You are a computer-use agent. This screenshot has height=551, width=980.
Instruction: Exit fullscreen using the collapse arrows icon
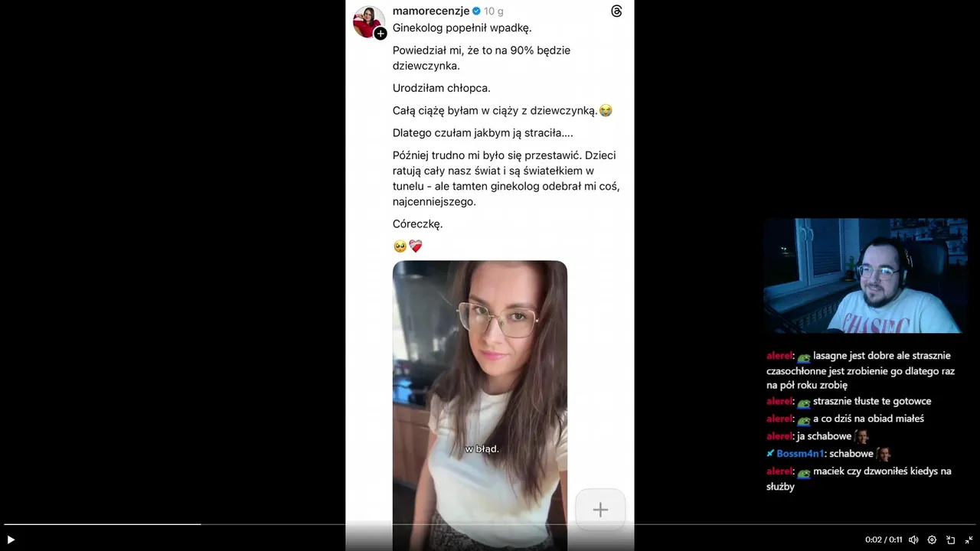[969, 540]
